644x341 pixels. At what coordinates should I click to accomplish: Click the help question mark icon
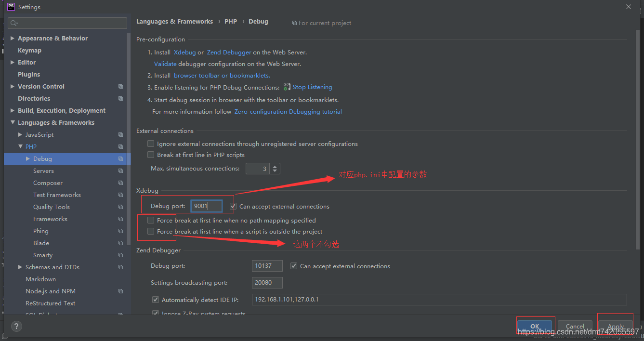(x=16, y=327)
